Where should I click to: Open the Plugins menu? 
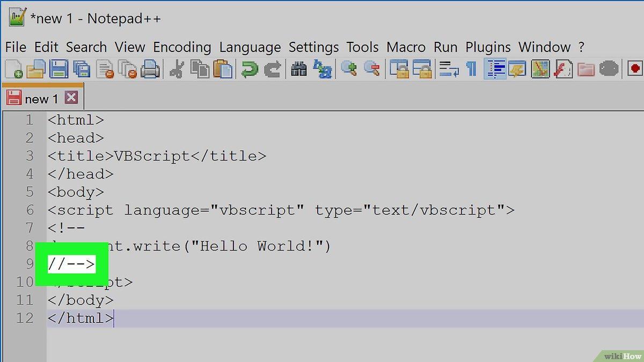click(x=488, y=47)
